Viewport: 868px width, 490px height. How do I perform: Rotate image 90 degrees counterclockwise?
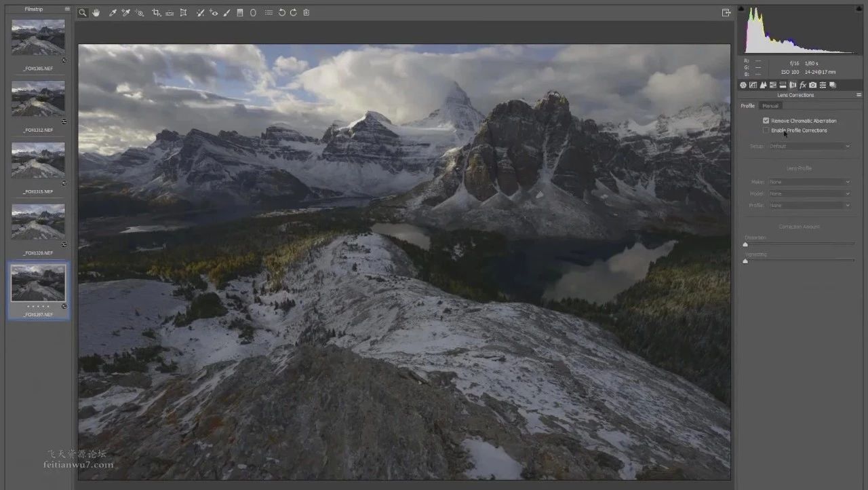click(x=281, y=13)
